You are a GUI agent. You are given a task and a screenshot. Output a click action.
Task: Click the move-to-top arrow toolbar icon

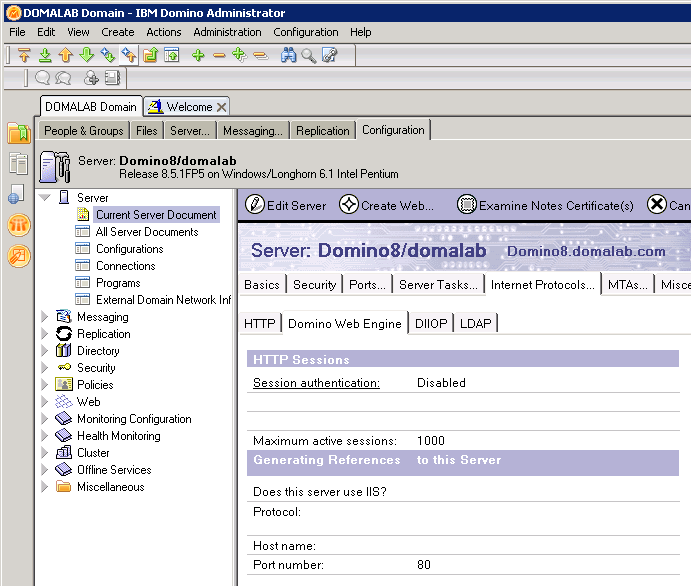24,55
